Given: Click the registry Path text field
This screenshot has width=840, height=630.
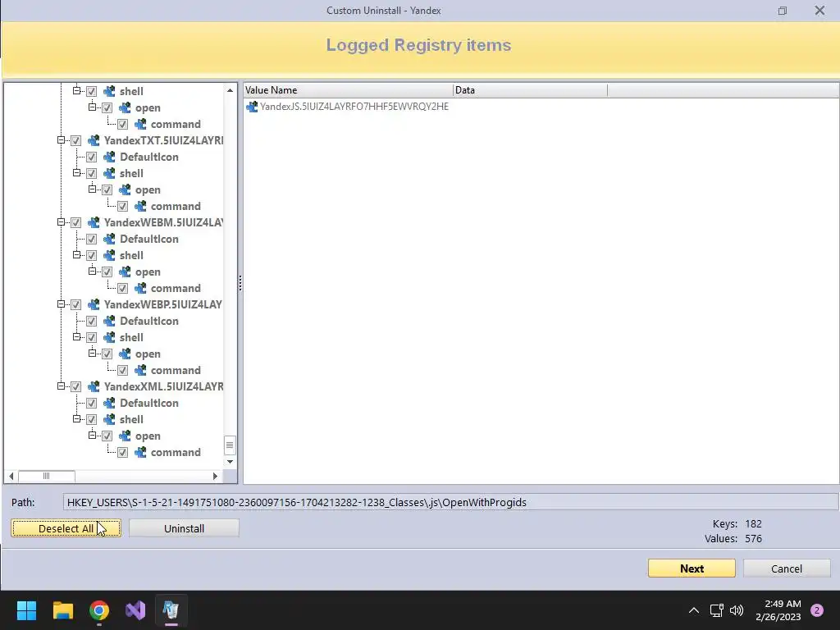Looking at the screenshot, I should [x=450, y=503].
